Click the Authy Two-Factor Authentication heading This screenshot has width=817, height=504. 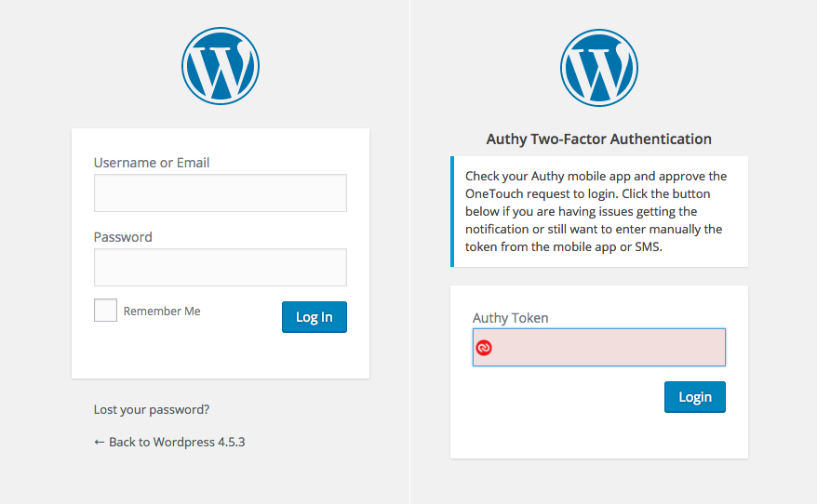tap(599, 139)
